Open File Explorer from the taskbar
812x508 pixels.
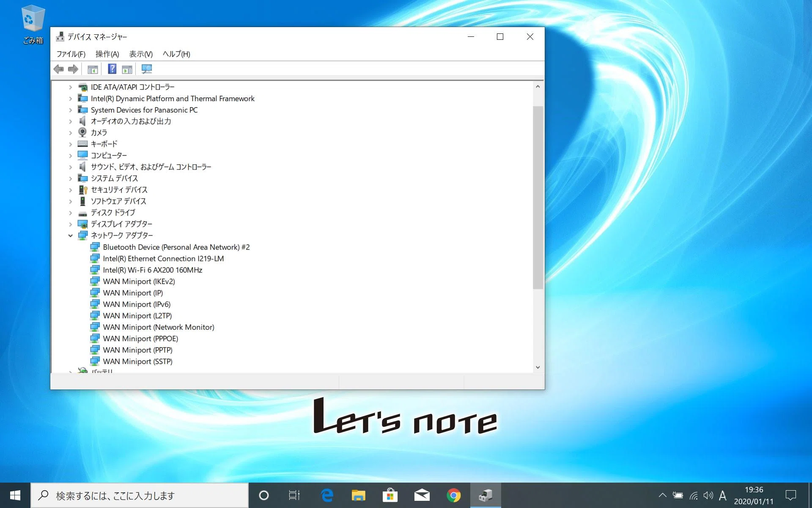point(359,495)
